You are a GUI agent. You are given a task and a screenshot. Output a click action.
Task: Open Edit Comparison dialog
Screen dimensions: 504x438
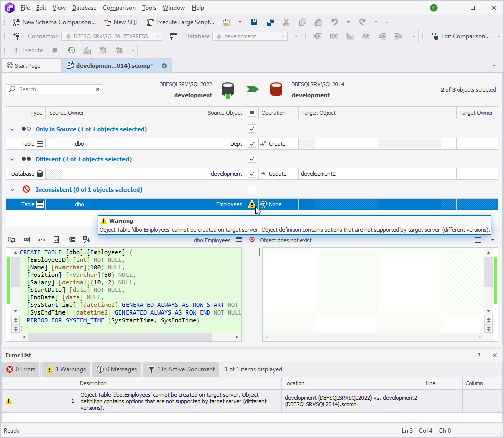461,36
